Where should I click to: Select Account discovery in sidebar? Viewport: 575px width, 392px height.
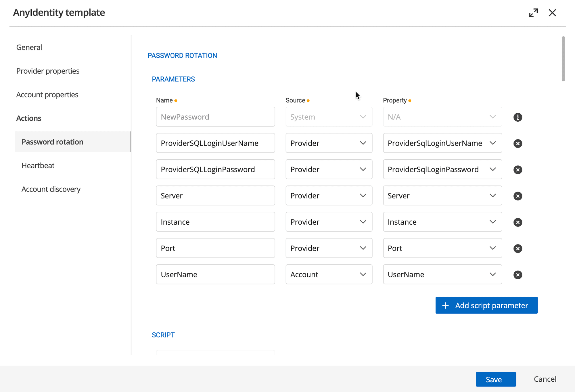click(51, 189)
